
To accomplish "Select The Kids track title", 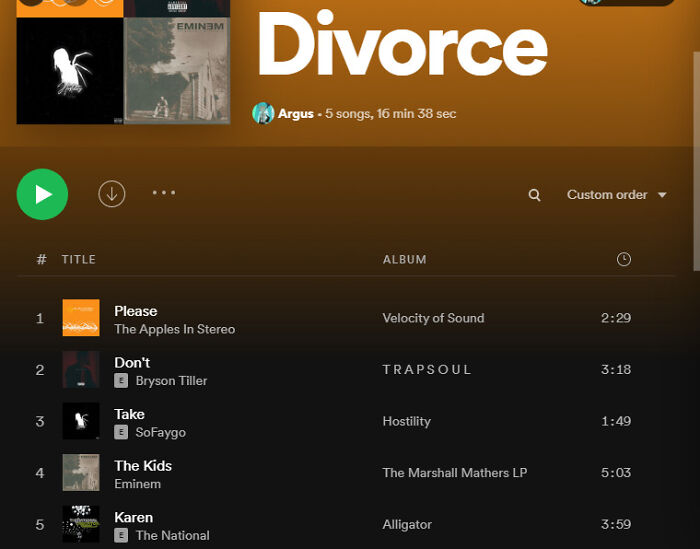I will click(x=143, y=465).
